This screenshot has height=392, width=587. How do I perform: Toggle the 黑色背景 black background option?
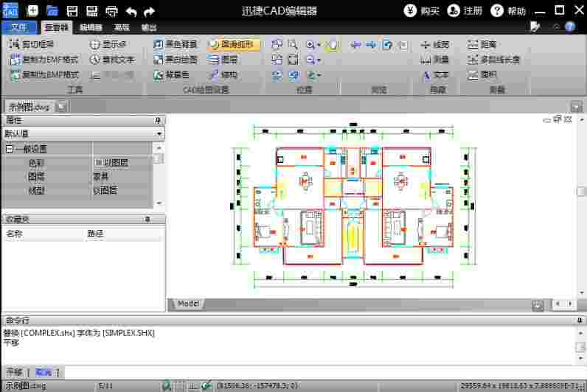point(175,44)
